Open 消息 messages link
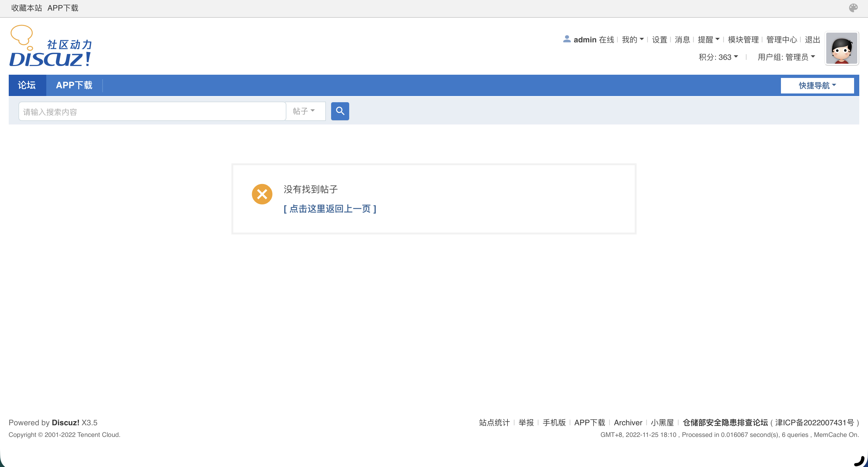Screen dimensions: 868x467 point(682,40)
